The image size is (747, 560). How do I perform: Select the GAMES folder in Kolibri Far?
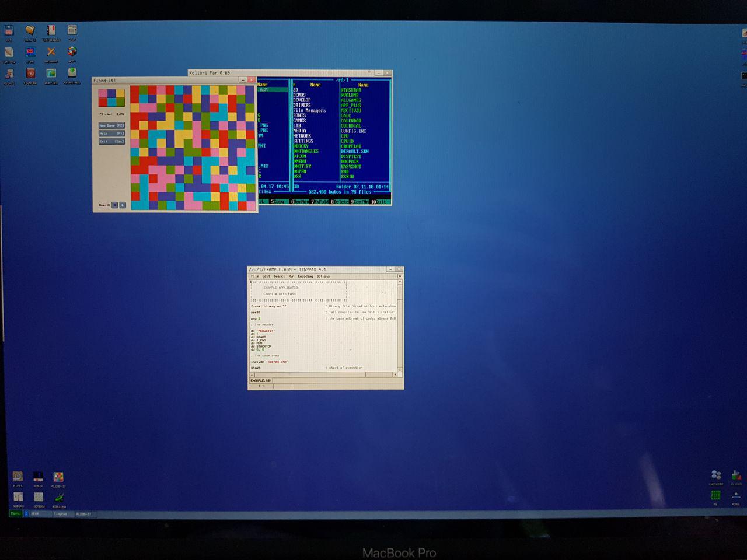click(299, 121)
